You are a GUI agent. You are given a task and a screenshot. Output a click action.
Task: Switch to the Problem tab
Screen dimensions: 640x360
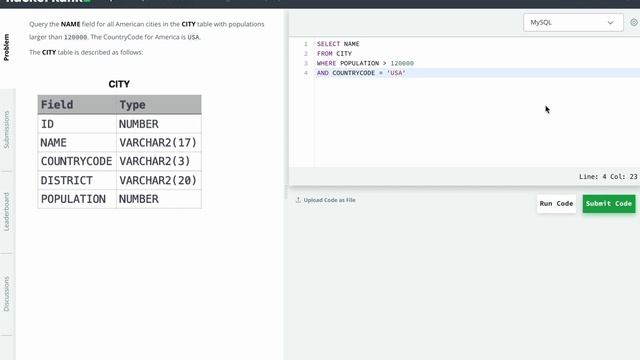(x=7, y=47)
